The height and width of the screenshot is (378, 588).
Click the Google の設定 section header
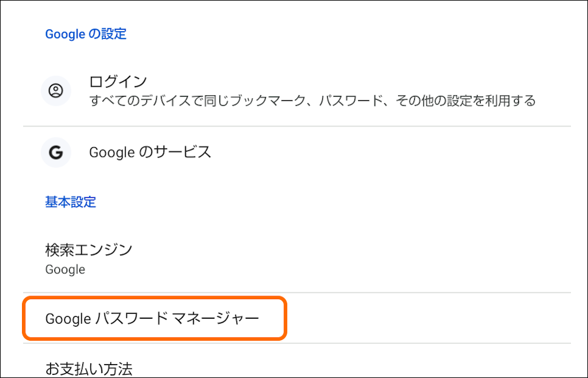coord(85,34)
